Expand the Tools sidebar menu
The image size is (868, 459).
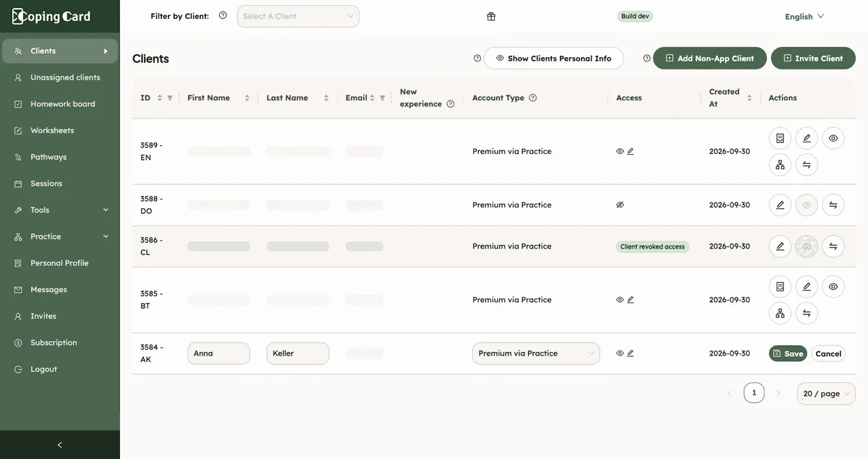tap(60, 210)
